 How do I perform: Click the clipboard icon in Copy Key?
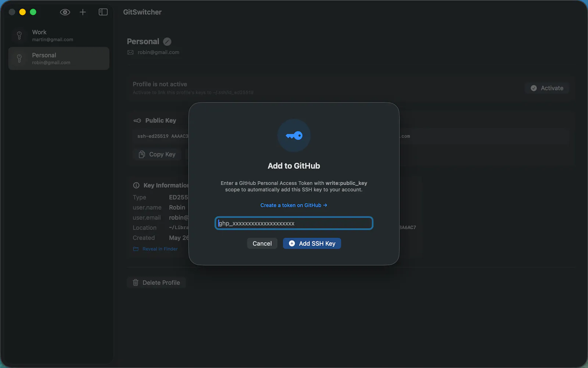coord(142,155)
